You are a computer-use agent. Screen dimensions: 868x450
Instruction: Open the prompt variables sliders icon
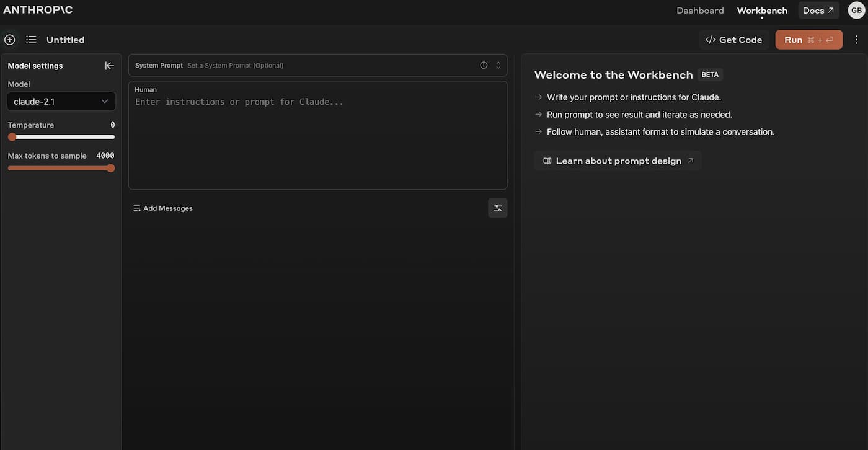pos(498,208)
